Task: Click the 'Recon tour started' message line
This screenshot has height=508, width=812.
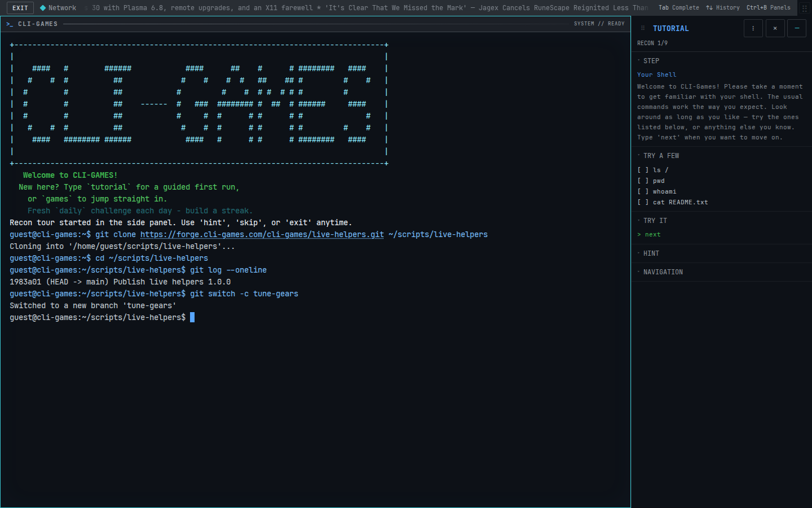Action: click(x=181, y=223)
